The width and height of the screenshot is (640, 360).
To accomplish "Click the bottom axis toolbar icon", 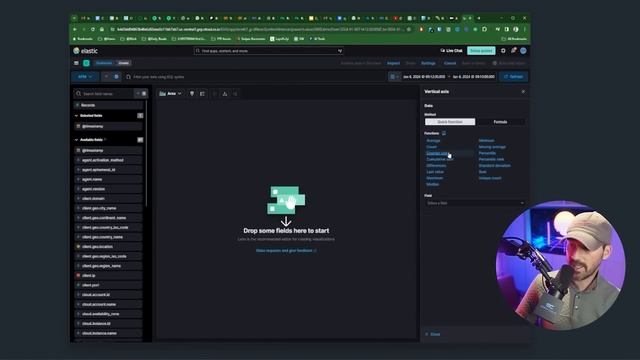I will point(224,94).
